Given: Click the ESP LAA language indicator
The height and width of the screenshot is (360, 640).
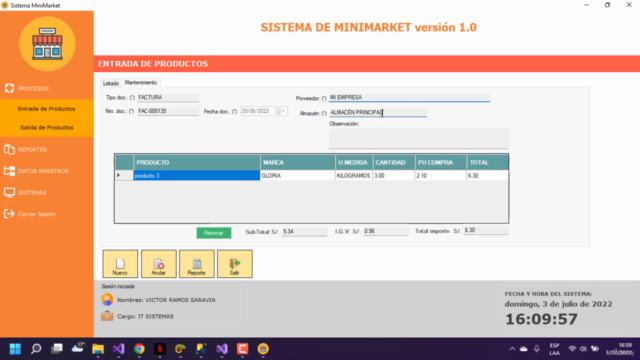Looking at the screenshot, I should point(554,349).
